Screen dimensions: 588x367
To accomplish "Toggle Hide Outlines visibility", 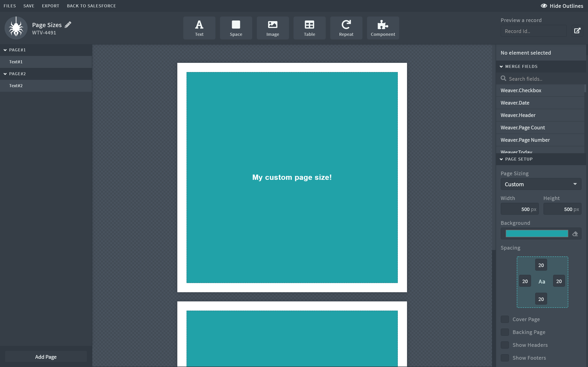I will click(x=562, y=6).
